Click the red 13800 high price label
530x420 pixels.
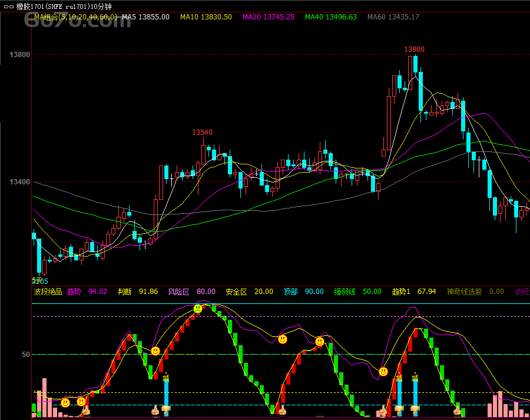415,49
